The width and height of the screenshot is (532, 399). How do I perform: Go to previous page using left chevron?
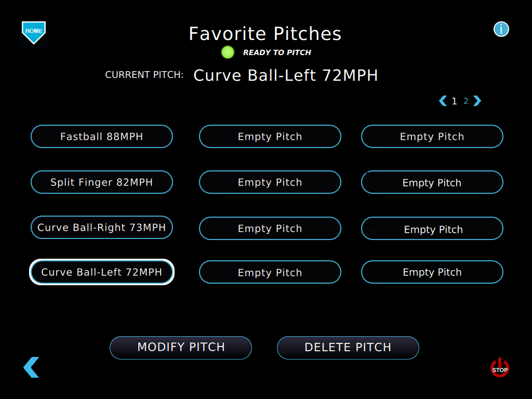443,101
